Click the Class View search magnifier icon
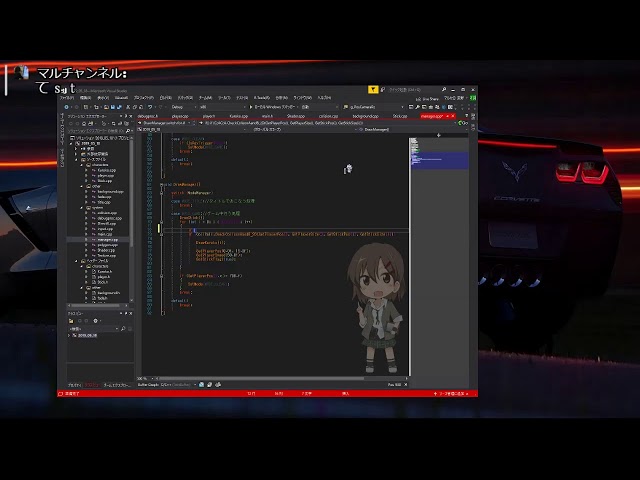 point(123,329)
